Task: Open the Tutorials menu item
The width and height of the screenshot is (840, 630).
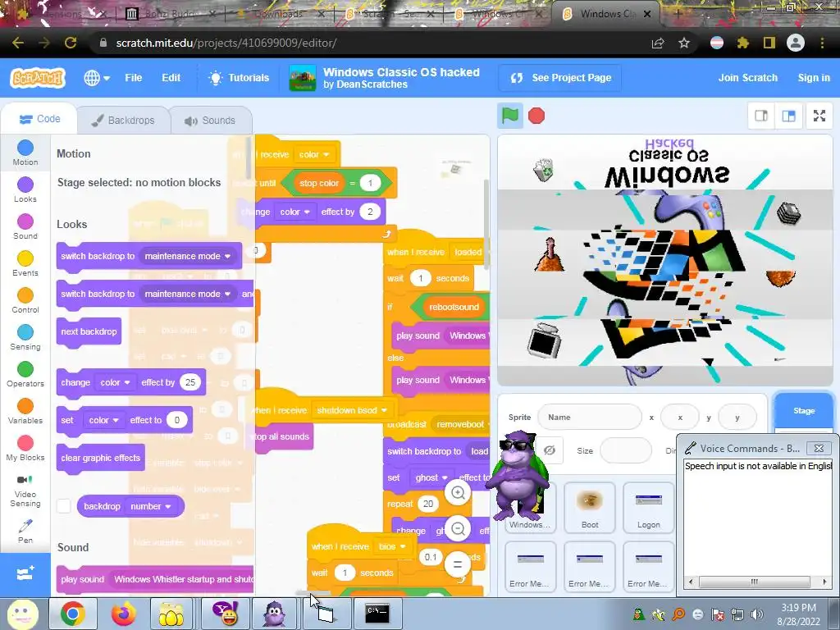Action: (x=239, y=78)
